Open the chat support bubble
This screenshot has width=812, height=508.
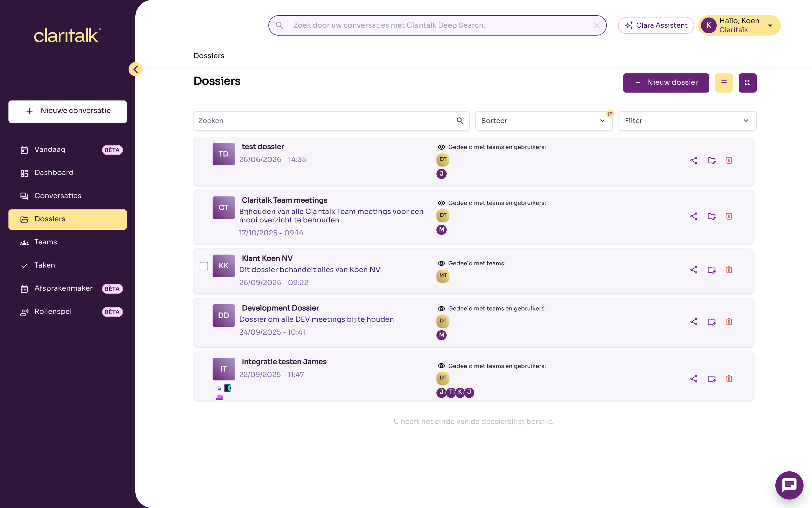(x=789, y=485)
